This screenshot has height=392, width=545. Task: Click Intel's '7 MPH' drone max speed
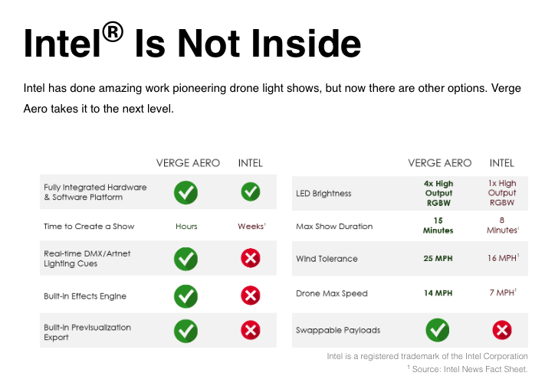[x=503, y=292]
